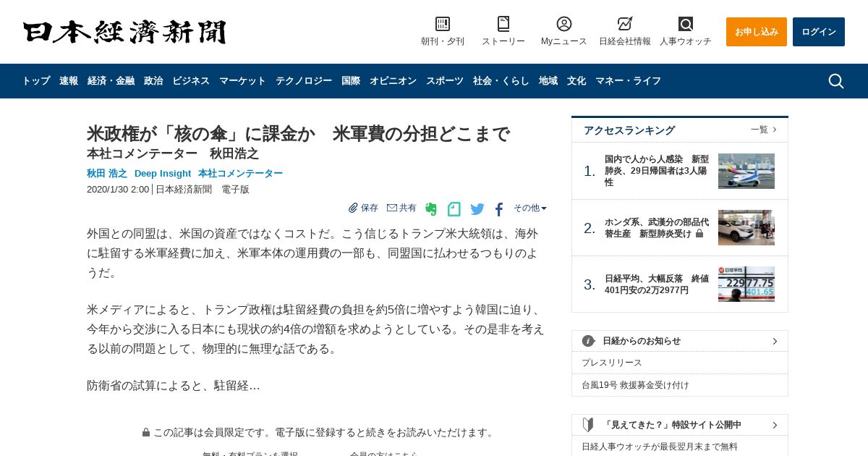
Task: Open the 政治 section
Action: [x=153, y=81]
